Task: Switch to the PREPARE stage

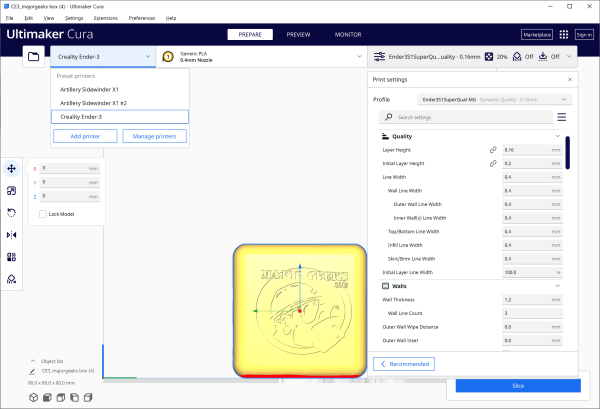Action: click(250, 34)
